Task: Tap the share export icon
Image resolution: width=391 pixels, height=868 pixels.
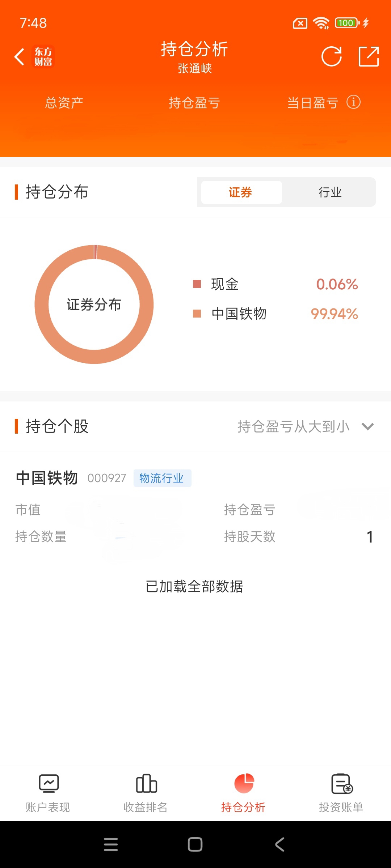Action: pos(369,57)
